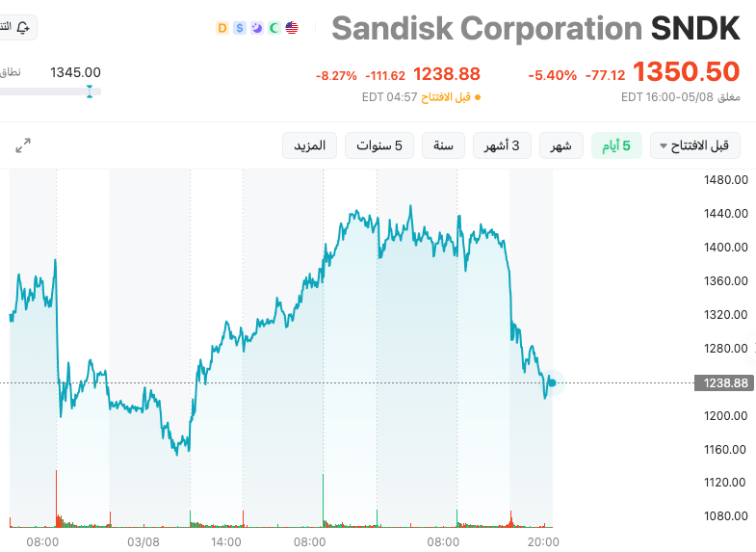Click the 03/08 date marker on timeline

point(143,541)
